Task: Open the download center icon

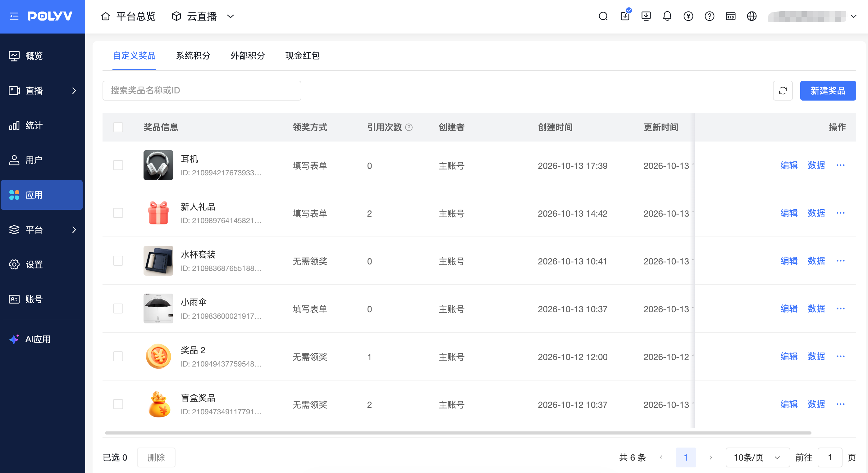Action: click(x=646, y=16)
